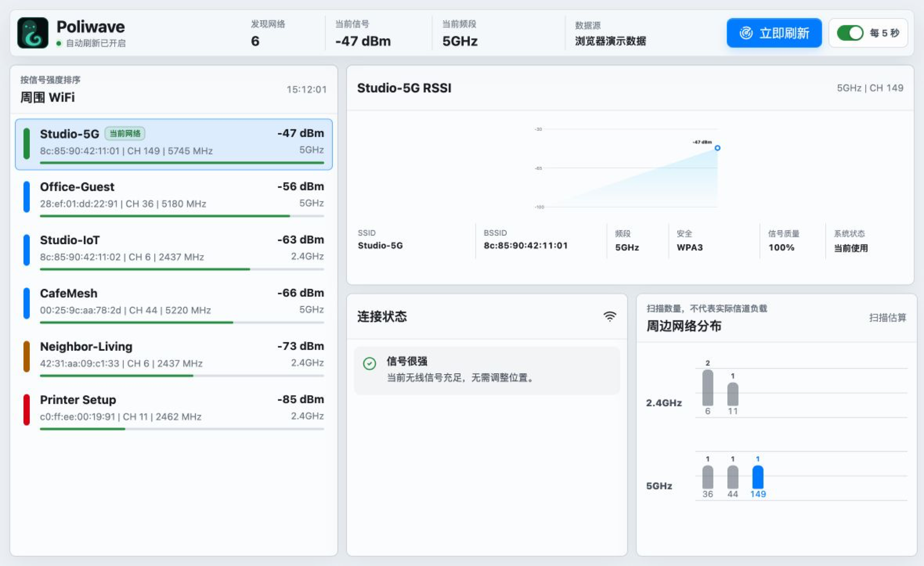Click the 当前信号 -47 dBm header value

pyautogui.click(x=363, y=41)
